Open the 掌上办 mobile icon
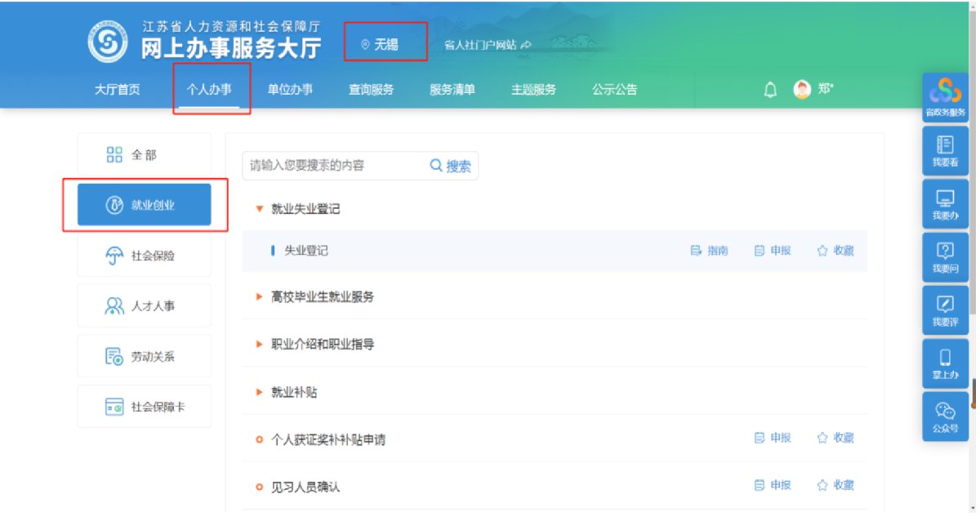980x521 pixels. click(x=946, y=363)
